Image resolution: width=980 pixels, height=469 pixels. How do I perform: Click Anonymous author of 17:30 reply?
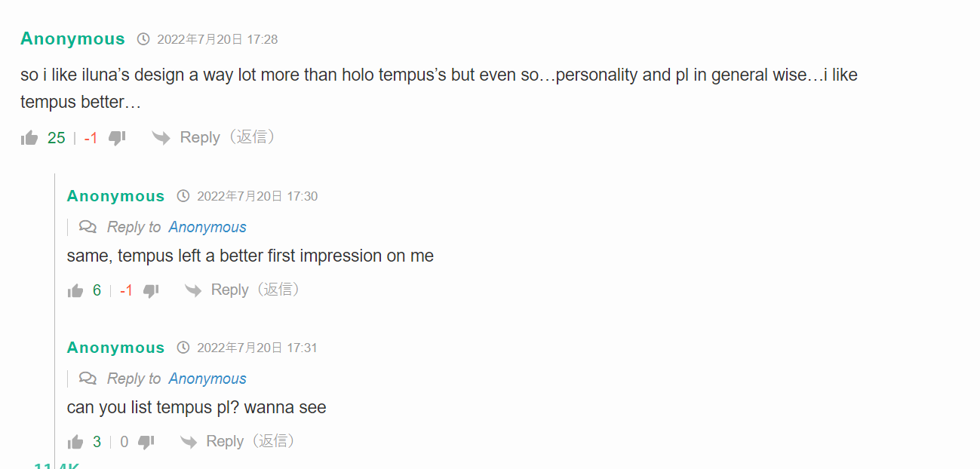tap(115, 196)
